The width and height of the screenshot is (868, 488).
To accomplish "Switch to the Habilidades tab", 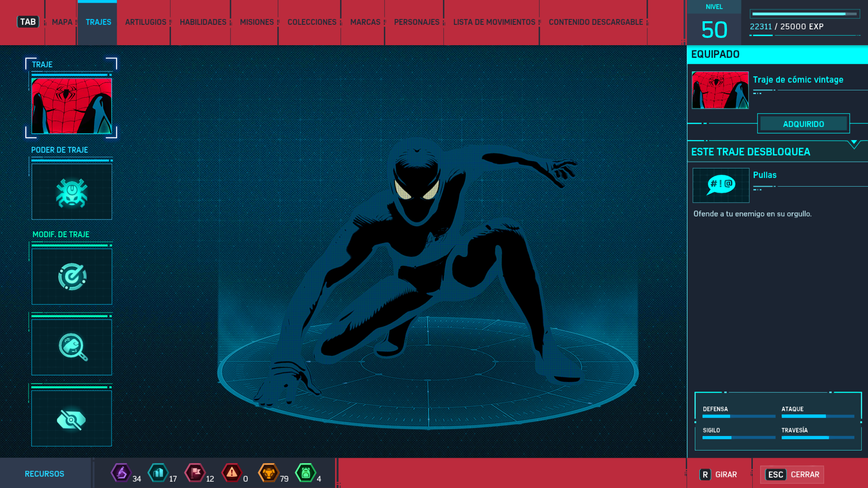I will (203, 22).
